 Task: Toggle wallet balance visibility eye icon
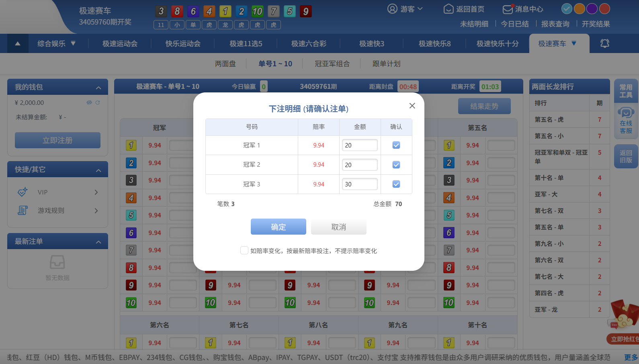[x=89, y=102]
